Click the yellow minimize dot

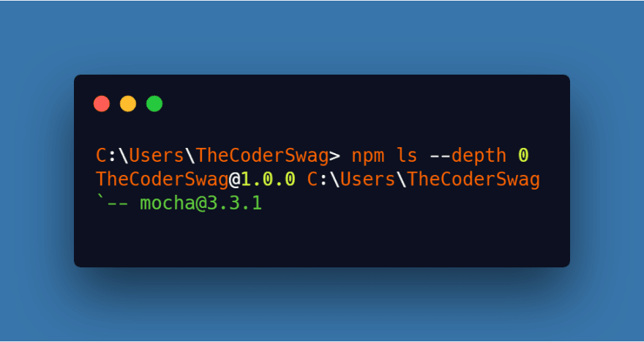pos(128,103)
